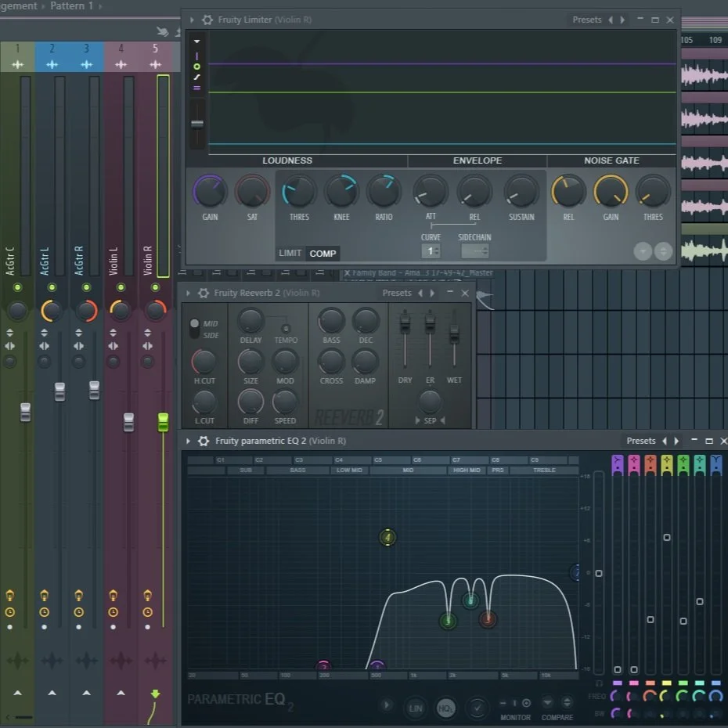Viewport: 728px width, 728px height.
Task: Switch Limiter to the COMP tab
Action: 323,254
